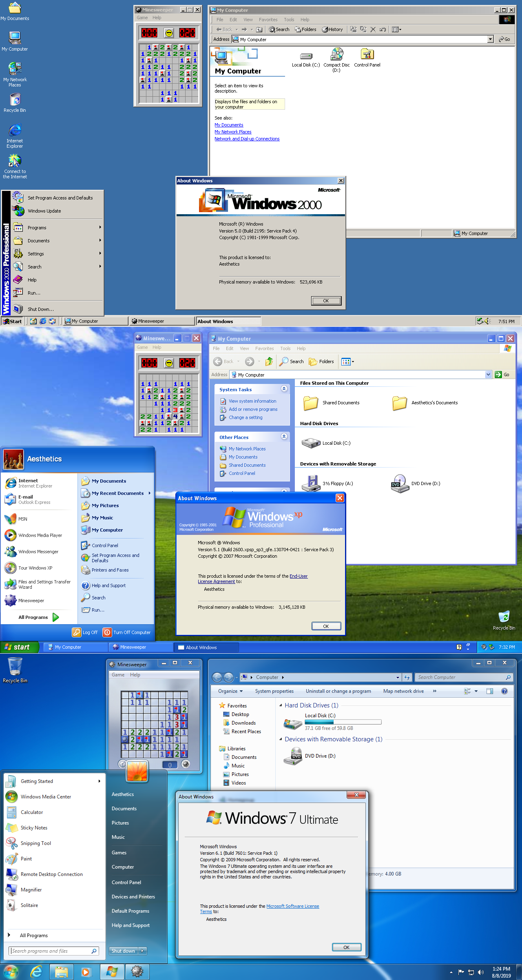Click Local Disk (C:) usage bar in Windows 7
This screenshot has width=522, height=980.
[343, 722]
